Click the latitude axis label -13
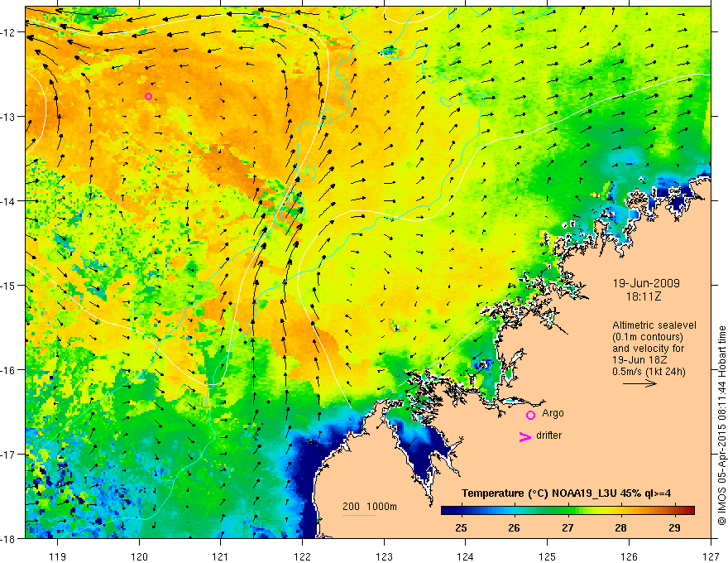Screen dimensions: 728x563 (8, 117)
